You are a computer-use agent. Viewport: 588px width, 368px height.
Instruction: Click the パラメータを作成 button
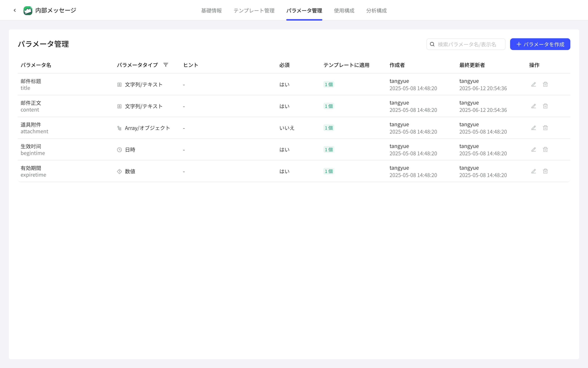[x=540, y=44]
